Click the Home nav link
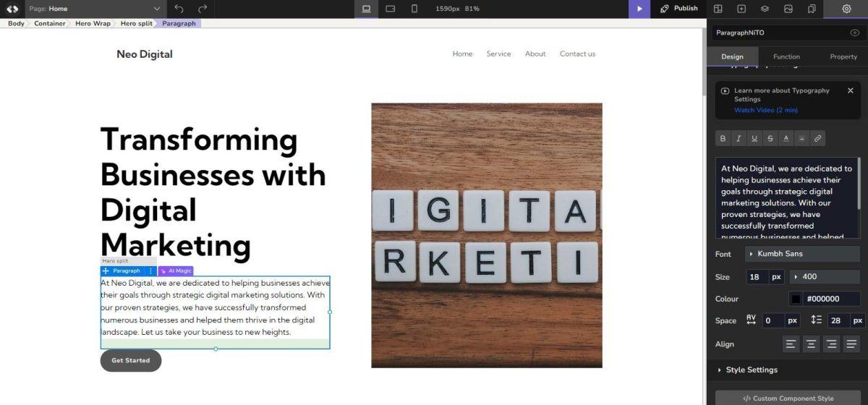The height and width of the screenshot is (405, 868). click(x=462, y=54)
